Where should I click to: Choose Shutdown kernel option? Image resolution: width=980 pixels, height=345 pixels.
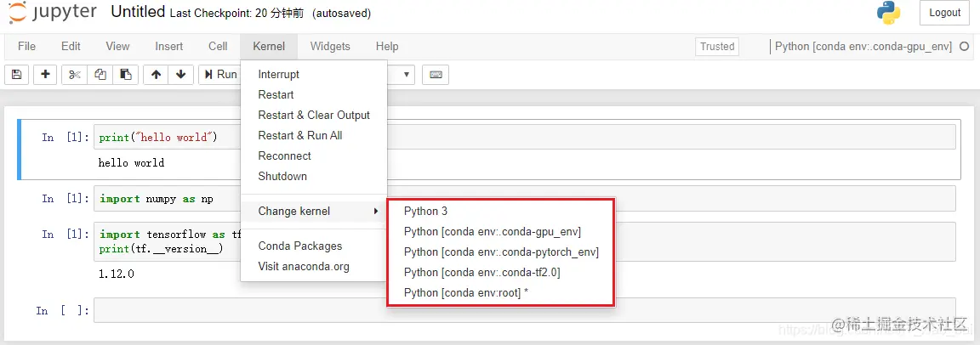(314, 176)
